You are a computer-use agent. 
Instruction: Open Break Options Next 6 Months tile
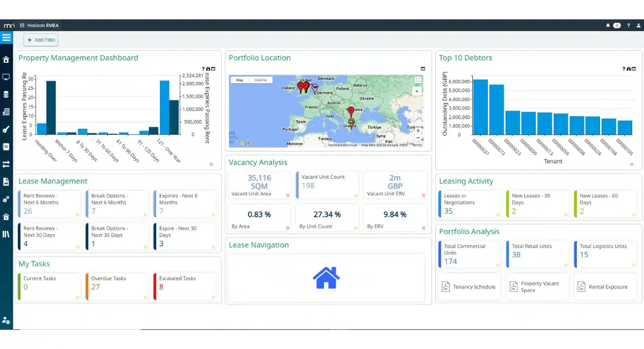117,203
